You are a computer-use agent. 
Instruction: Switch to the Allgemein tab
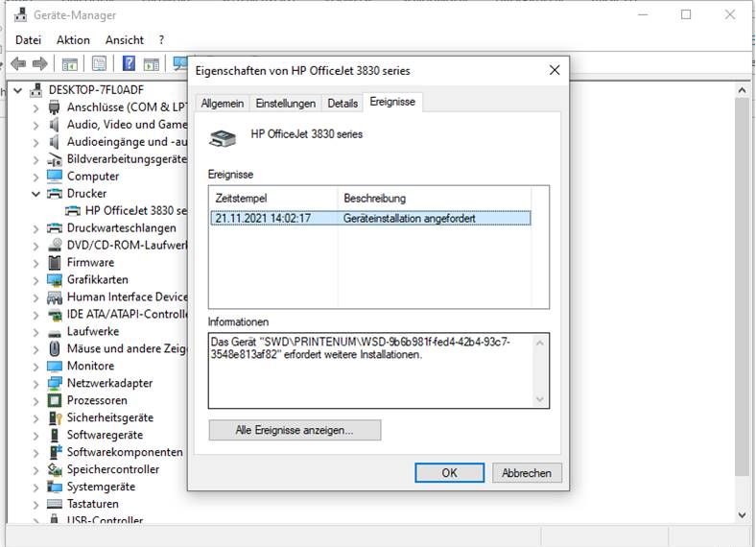tap(222, 104)
